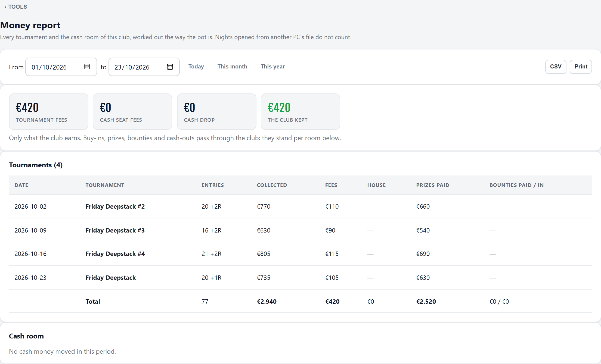Click the Cash Seat Fees summary card
This screenshot has height=364, width=601.
tap(132, 112)
